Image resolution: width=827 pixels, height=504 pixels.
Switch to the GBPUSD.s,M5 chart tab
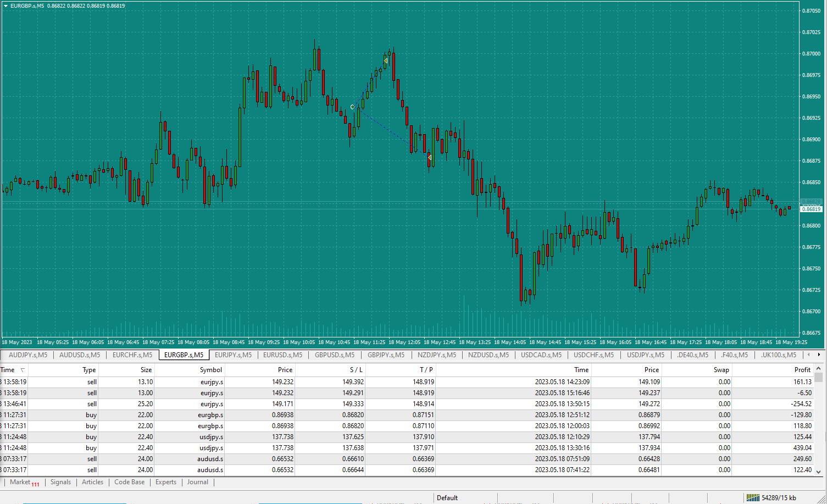[335, 355]
